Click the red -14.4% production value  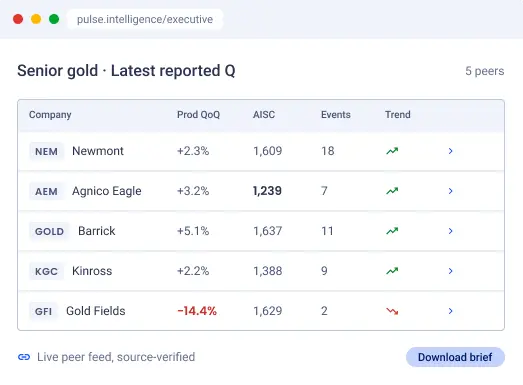tap(197, 311)
